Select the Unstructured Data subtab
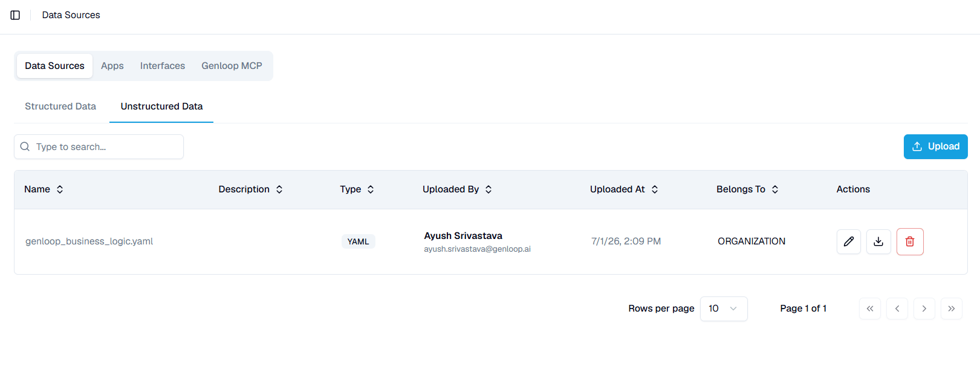Image resolution: width=980 pixels, height=386 pixels. (161, 106)
